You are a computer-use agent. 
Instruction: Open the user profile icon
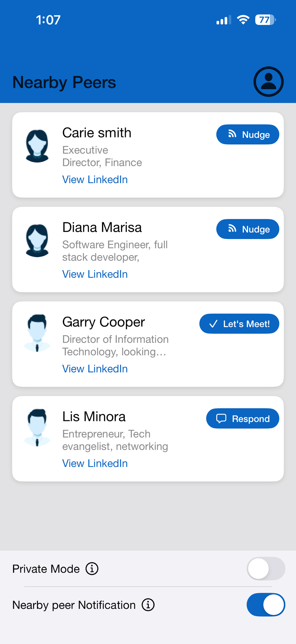coord(268,82)
